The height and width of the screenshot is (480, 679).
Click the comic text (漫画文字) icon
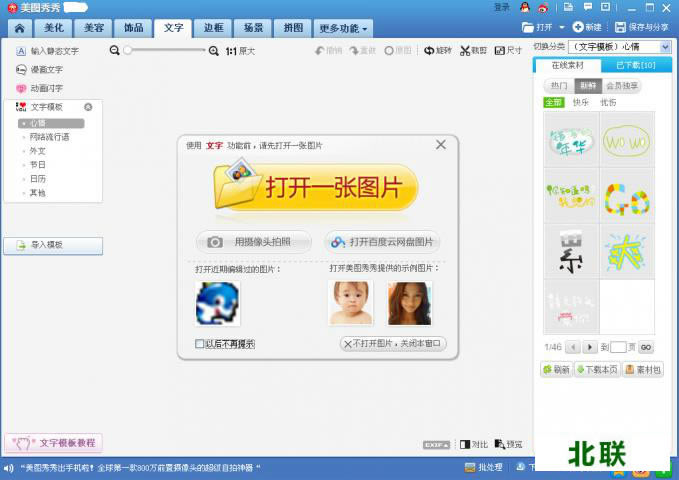tap(21, 69)
